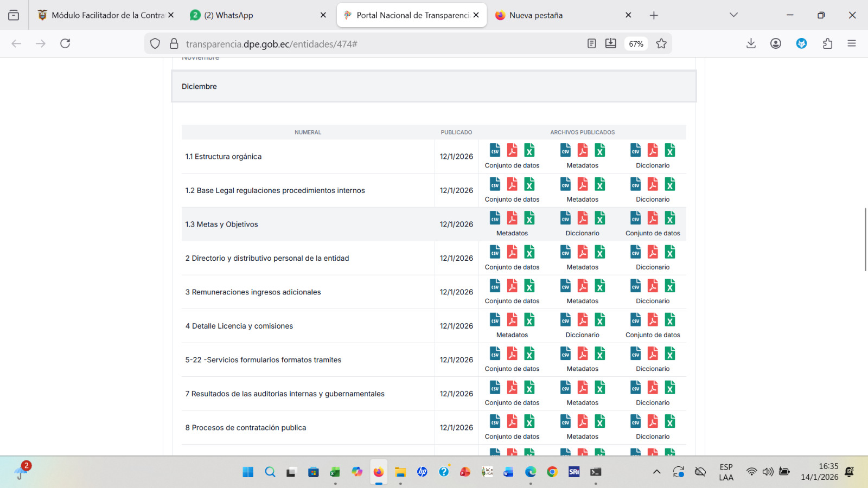Download CSV of Estructura orgánica Conjunto de datos

pyautogui.click(x=495, y=150)
